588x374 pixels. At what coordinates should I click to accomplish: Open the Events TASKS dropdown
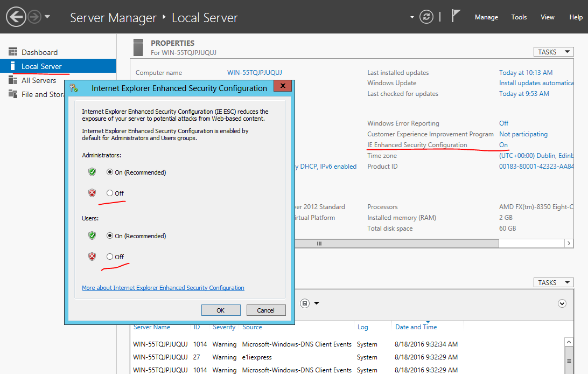(x=554, y=283)
